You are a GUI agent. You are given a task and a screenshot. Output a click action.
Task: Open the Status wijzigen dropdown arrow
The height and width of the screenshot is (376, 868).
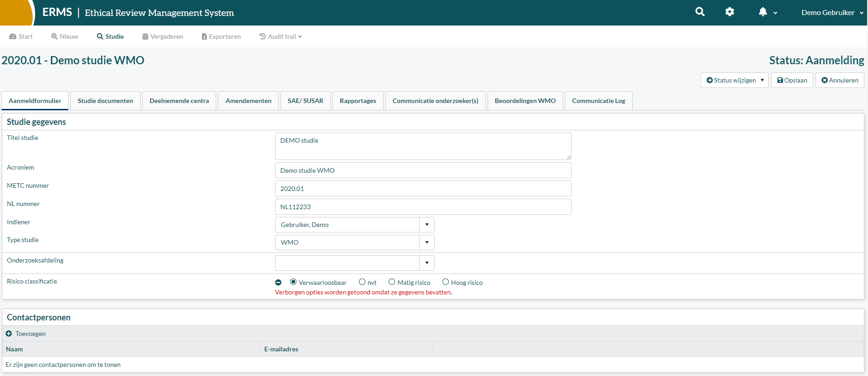click(762, 80)
